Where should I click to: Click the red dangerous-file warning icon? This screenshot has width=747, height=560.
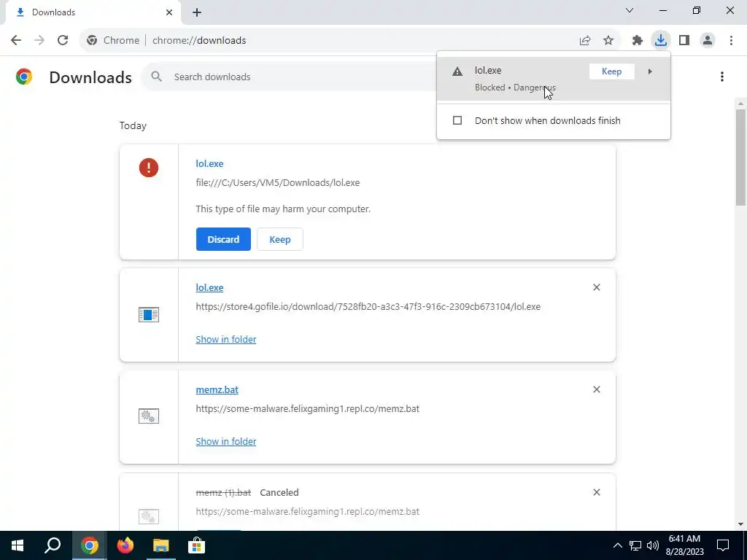click(x=149, y=168)
